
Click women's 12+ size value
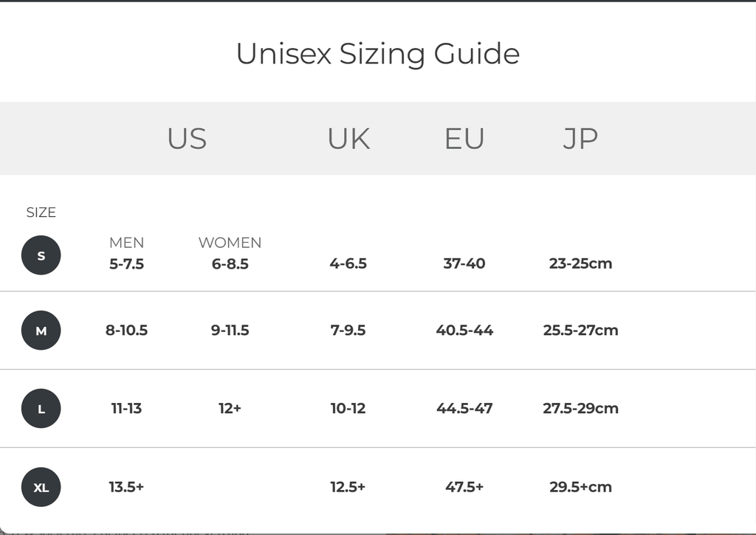tap(230, 409)
